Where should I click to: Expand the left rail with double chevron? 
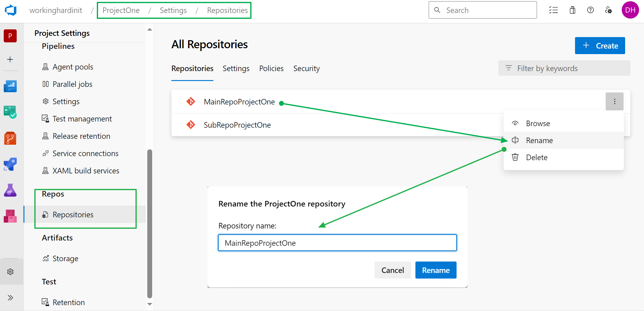click(x=11, y=298)
